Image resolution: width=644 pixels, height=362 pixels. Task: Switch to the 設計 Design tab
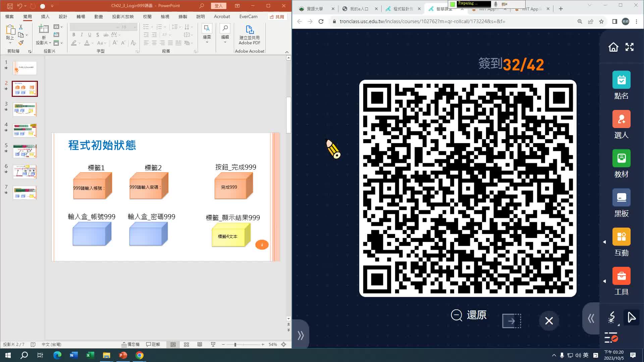[x=63, y=16]
